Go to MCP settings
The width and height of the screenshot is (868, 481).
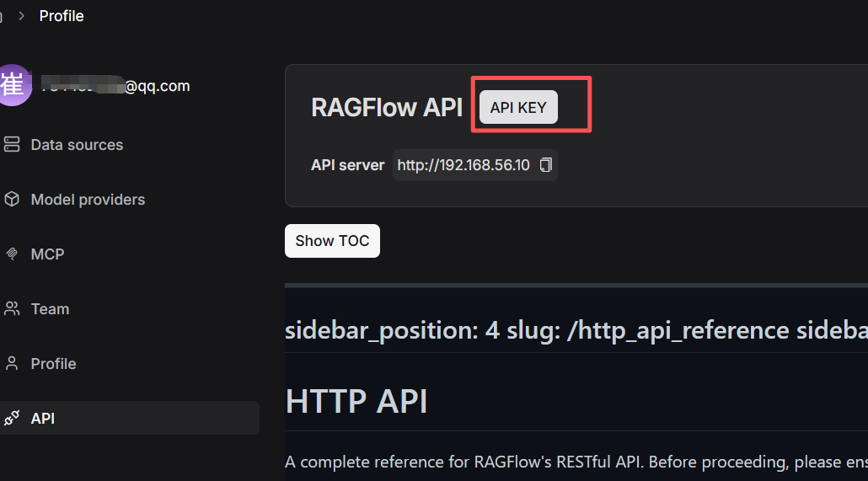coord(47,254)
